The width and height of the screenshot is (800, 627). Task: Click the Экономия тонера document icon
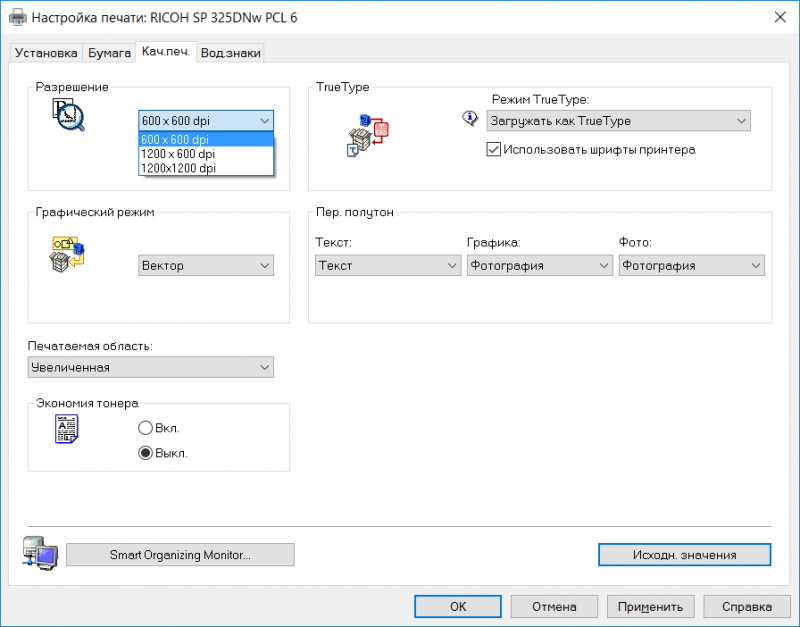pyautogui.click(x=66, y=429)
